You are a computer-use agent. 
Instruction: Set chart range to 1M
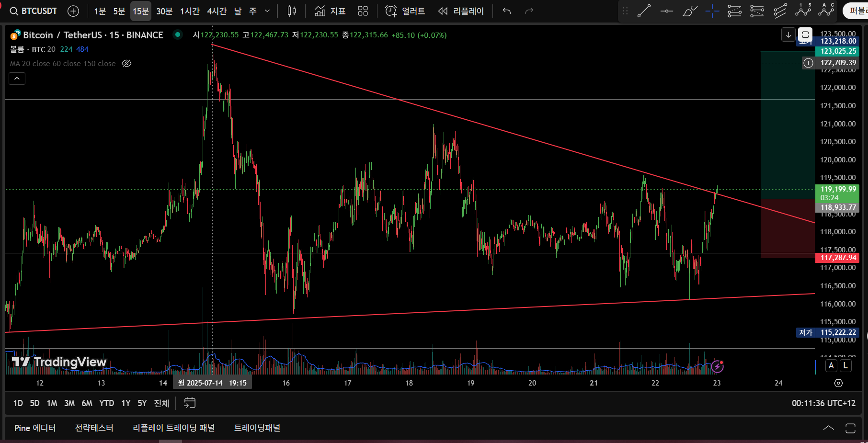[52, 403]
